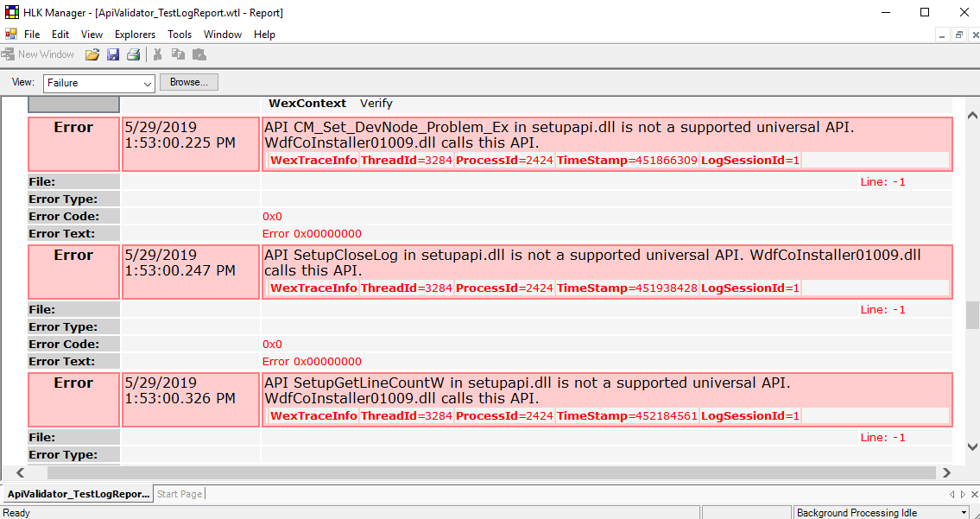Click the TimeStamp=451866309 trace value
This screenshot has width=980, height=519.
627,160
